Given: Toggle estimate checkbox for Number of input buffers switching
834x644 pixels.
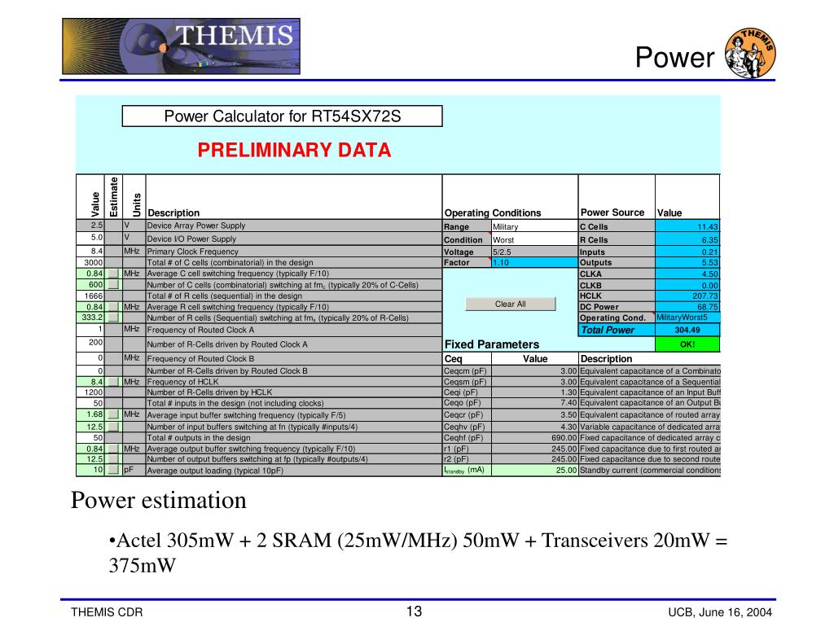Looking at the screenshot, I should click(113, 427).
